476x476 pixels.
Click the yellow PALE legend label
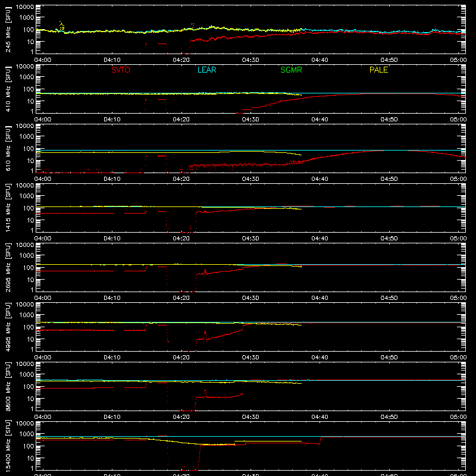(378, 70)
